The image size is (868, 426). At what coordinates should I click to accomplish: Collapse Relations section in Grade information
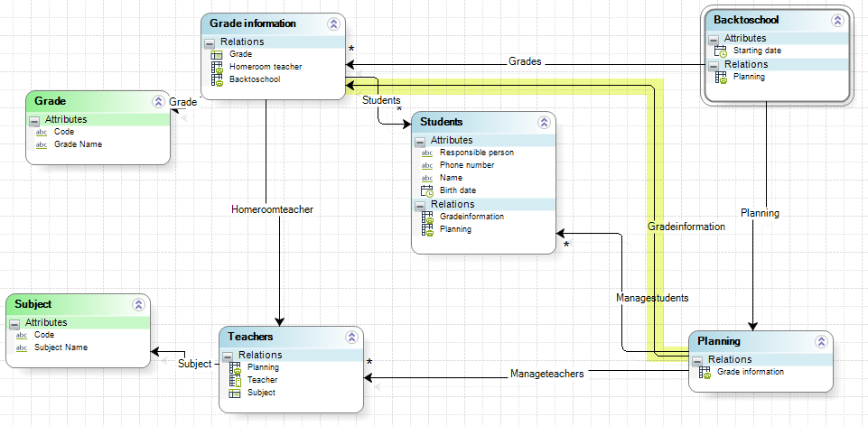[x=210, y=42]
